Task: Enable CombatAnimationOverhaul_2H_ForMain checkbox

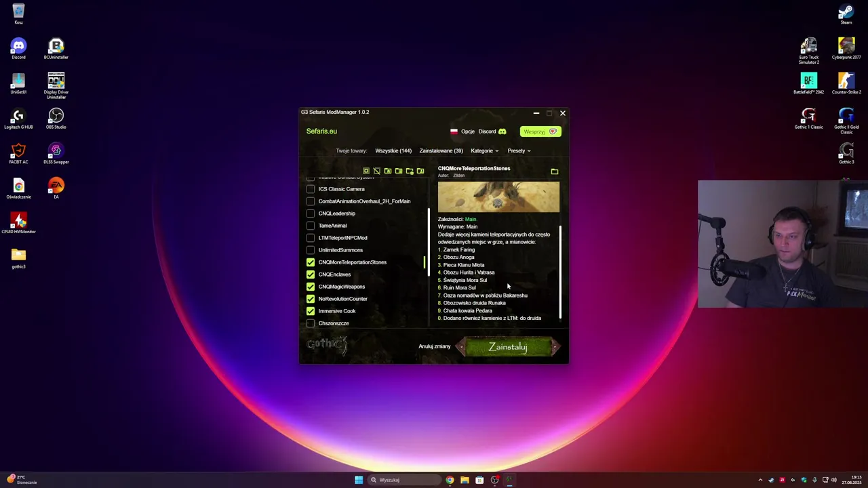Action: pyautogui.click(x=311, y=201)
